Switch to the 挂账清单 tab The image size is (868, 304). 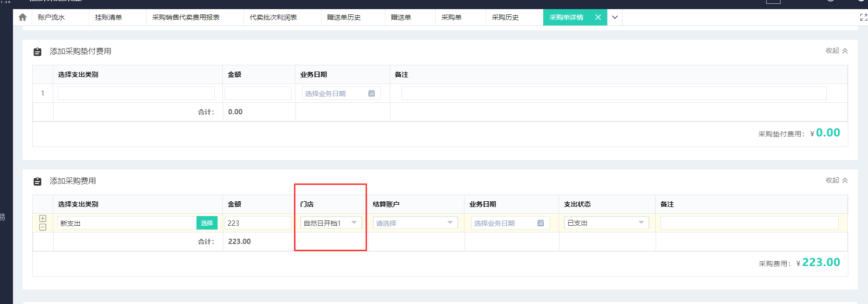pyautogui.click(x=109, y=17)
